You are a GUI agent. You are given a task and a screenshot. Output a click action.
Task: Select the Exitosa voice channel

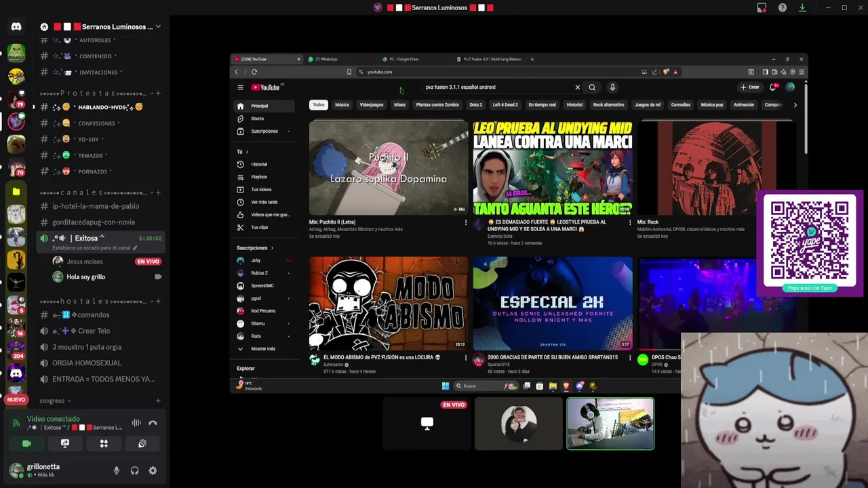pyautogui.click(x=100, y=241)
